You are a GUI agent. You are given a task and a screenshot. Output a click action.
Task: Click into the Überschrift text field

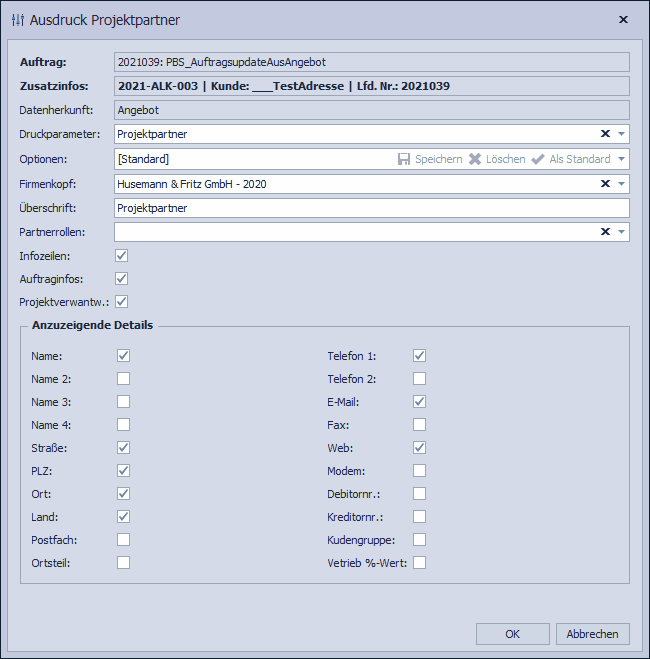(370, 208)
